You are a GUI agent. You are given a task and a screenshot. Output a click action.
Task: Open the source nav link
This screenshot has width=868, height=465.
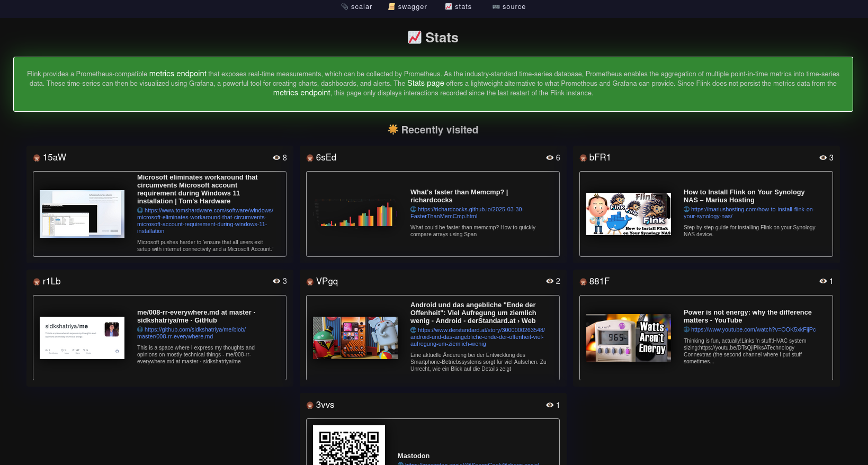pos(509,7)
